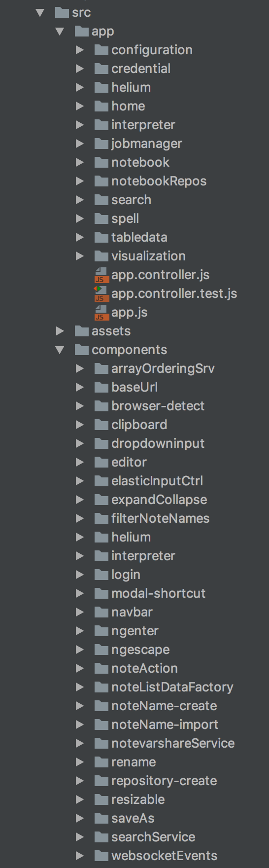Viewport: 269px width, 868px height.
Task: Collapse the components folder arrow
Action: click(60, 350)
